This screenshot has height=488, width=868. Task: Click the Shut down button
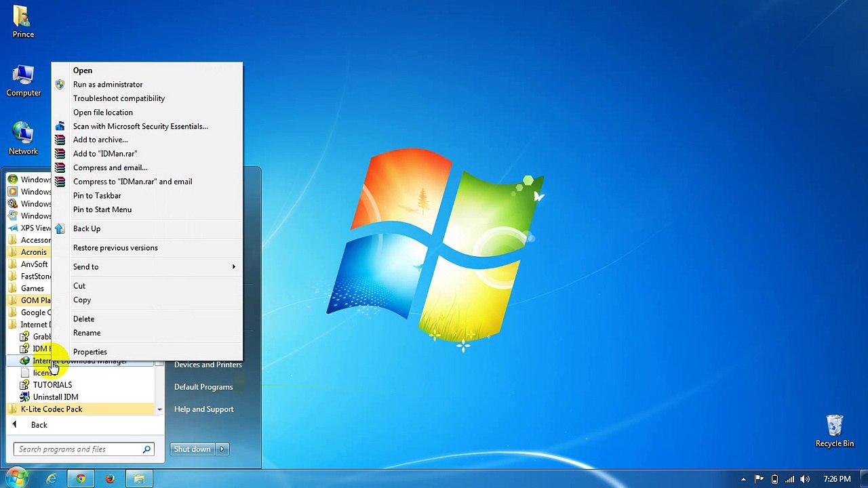(x=193, y=449)
